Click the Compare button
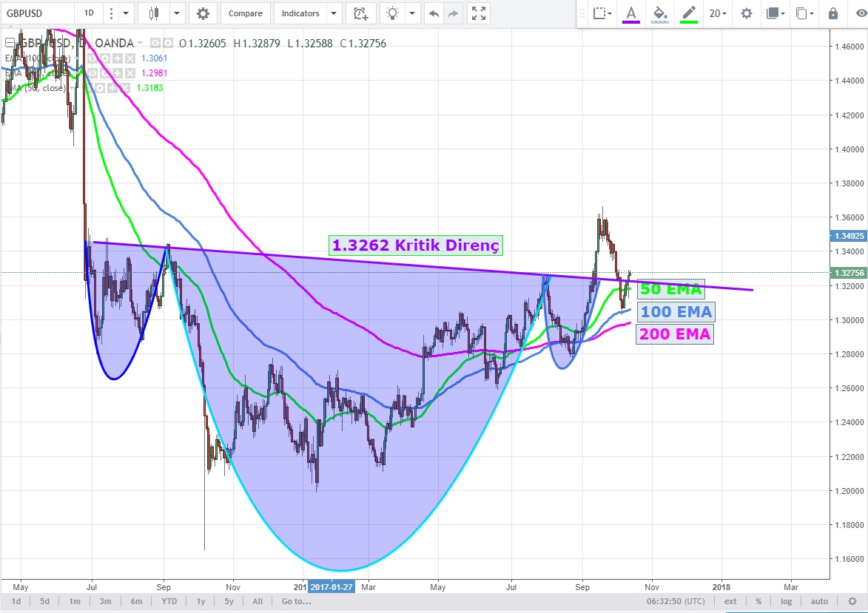The height and width of the screenshot is (613, 868). point(245,13)
